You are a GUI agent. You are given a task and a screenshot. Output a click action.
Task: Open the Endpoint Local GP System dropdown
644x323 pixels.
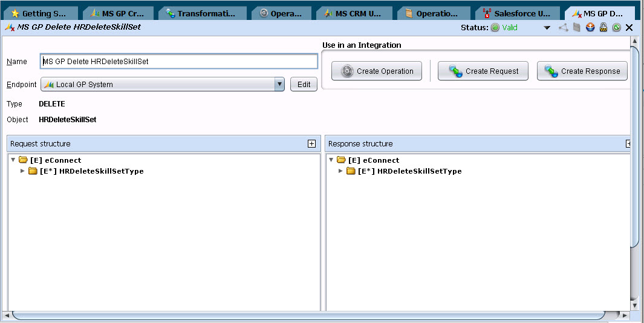coord(279,84)
